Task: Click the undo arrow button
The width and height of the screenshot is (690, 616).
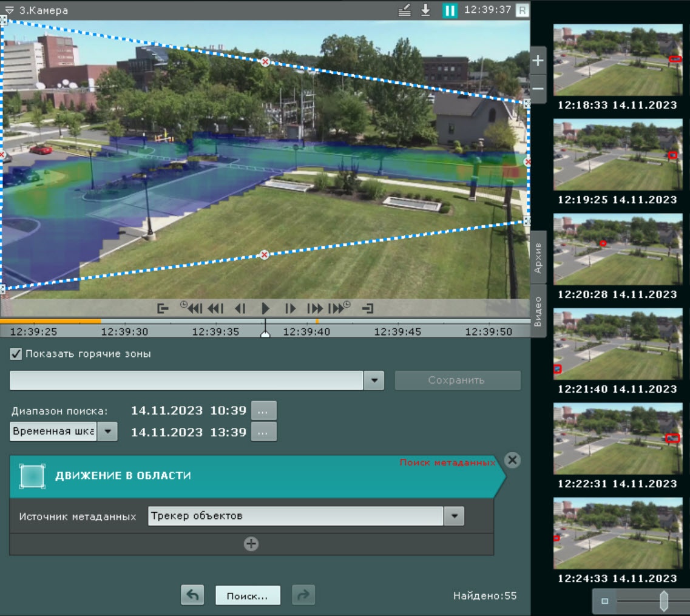Action: 192,595
